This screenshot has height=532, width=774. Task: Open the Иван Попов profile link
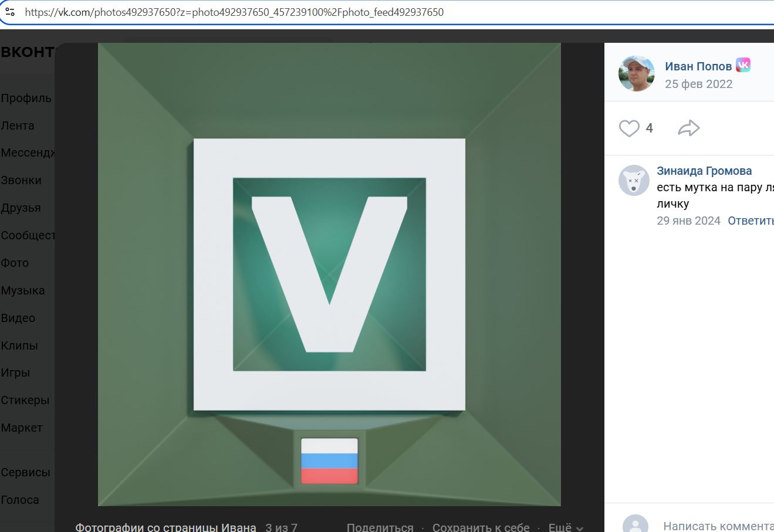pyautogui.click(x=698, y=66)
